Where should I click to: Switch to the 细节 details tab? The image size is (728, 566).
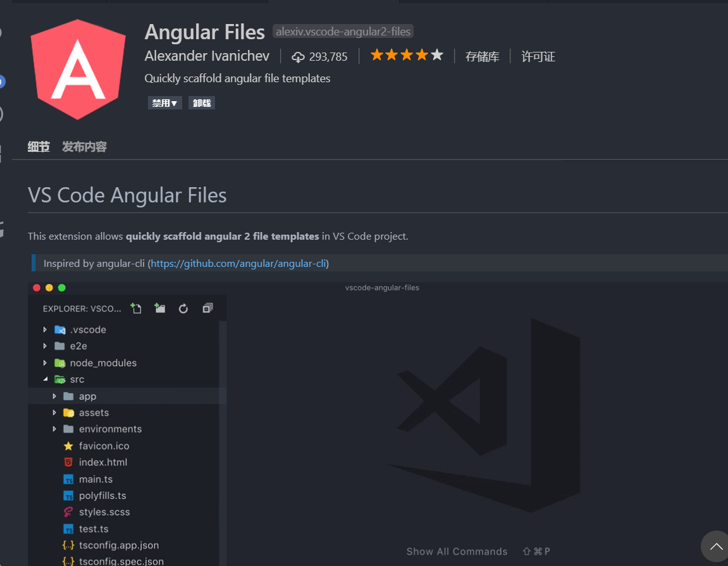tap(39, 147)
